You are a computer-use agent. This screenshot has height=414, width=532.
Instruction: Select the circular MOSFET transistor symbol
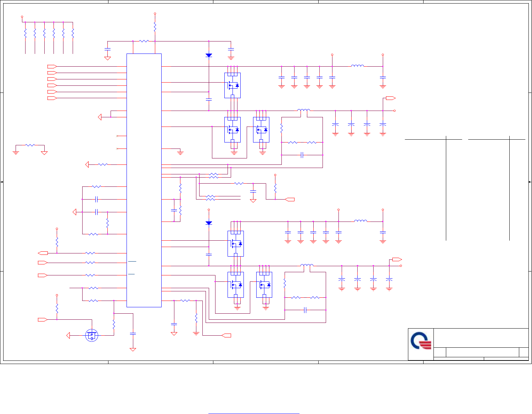pyautogui.click(x=92, y=335)
